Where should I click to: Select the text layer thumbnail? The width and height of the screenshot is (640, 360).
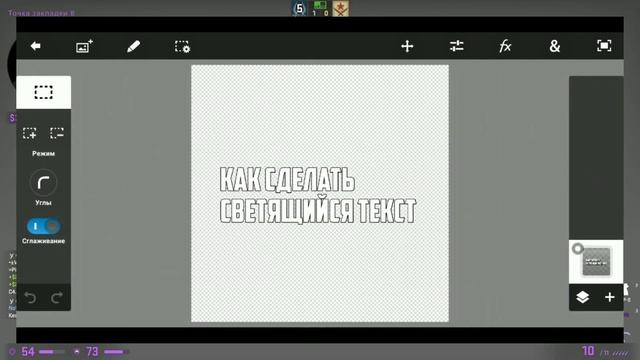point(596,262)
